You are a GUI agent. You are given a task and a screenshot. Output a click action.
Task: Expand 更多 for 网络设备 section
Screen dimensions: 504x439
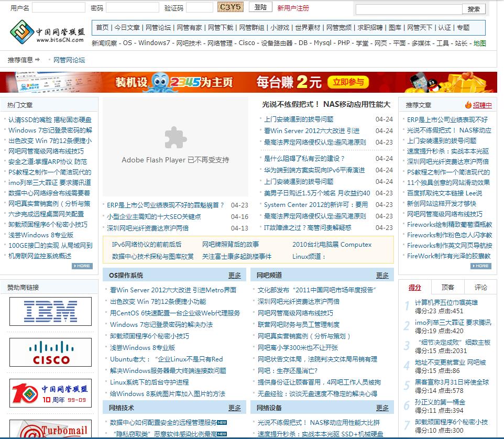(382, 408)
